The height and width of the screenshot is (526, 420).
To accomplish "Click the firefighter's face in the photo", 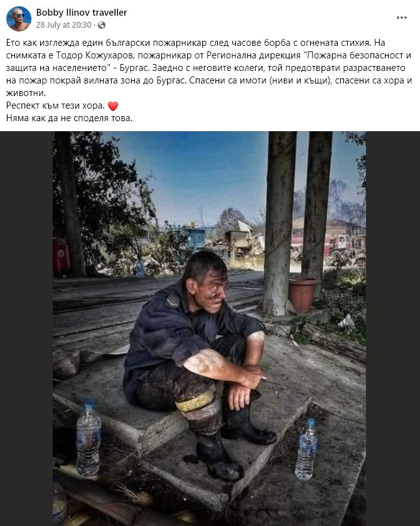I will point(212,289).
